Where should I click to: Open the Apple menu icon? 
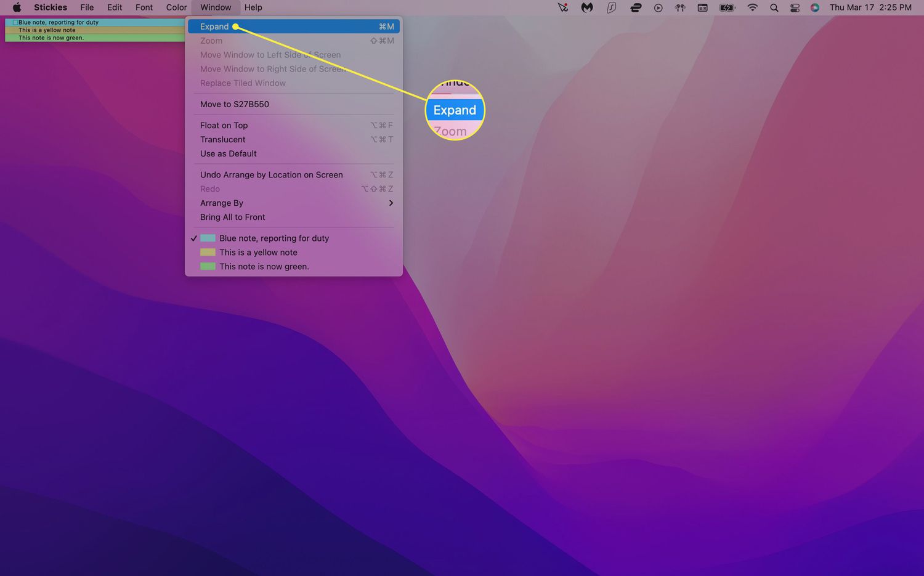tap(17, 7)
